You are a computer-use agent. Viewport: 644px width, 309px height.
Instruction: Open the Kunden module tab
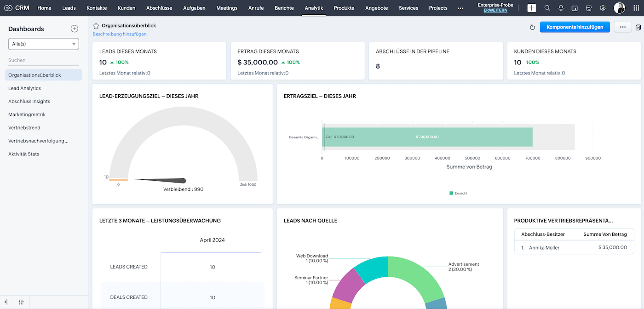pyautogui.click(x=126, y=8)
